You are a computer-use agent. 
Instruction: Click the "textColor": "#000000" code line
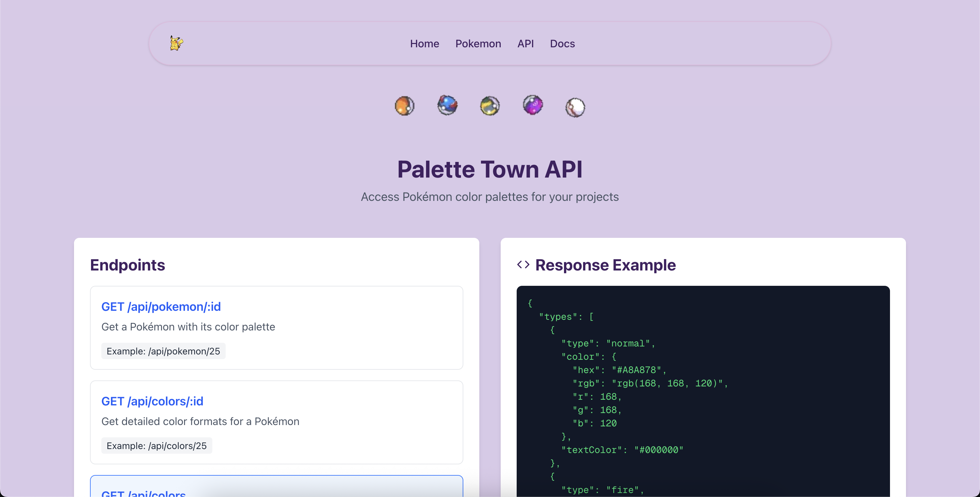click(622, 450)
